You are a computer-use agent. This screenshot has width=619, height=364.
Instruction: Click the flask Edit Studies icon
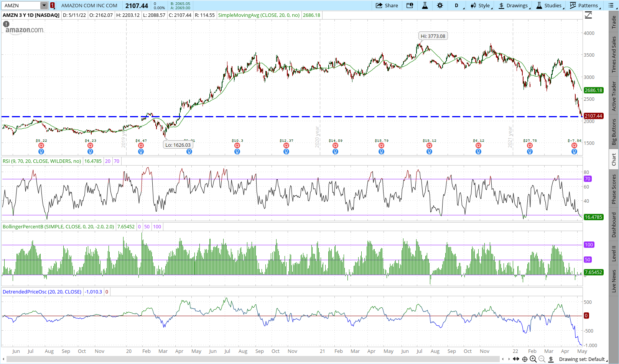pos(425,5)
